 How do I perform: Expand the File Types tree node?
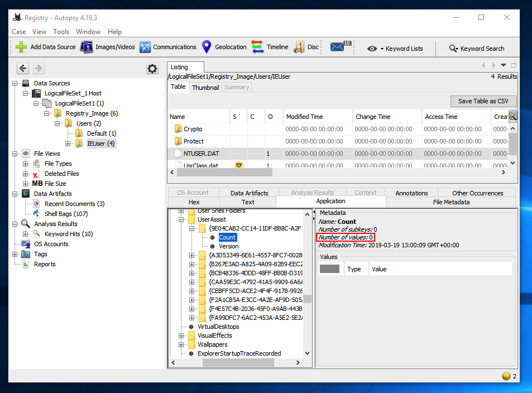point(26,164)
